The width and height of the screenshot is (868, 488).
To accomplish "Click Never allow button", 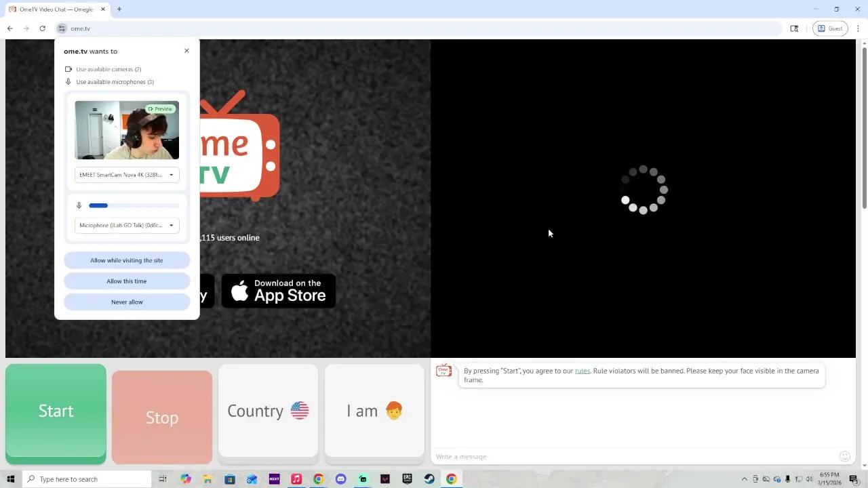I will click(127, 302).
